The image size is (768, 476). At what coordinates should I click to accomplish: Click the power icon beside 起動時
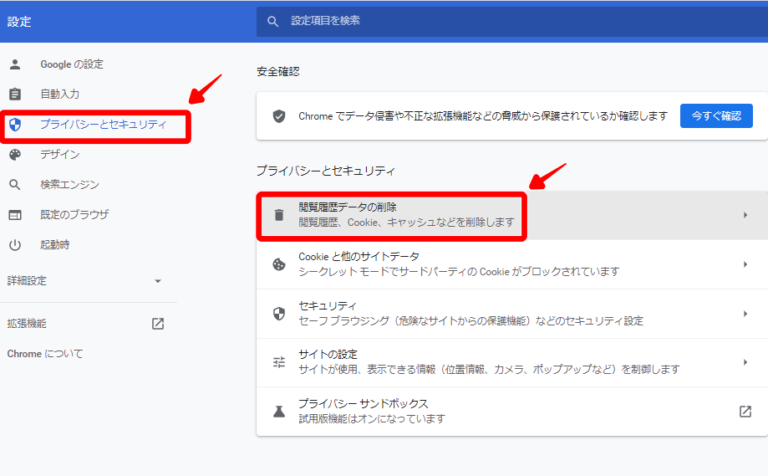point(15,245)
